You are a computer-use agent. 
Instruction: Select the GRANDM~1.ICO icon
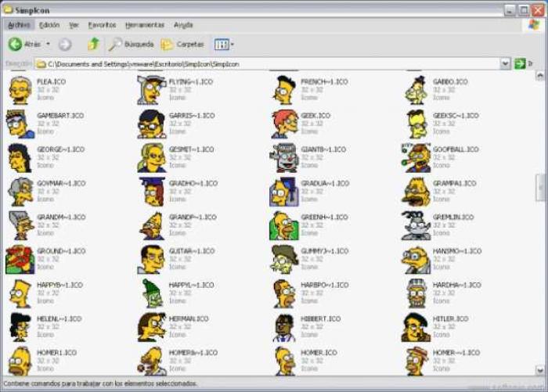click(x=21, y=225)
